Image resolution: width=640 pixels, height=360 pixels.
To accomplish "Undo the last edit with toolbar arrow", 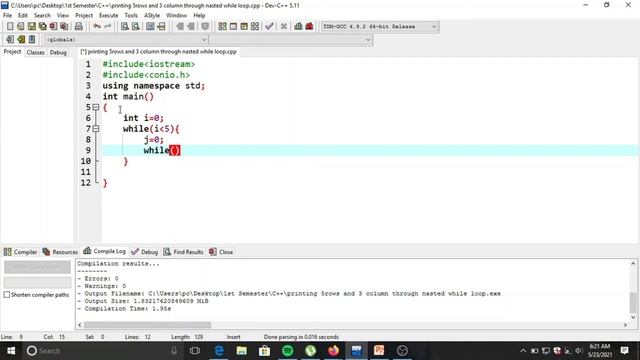I will tap(97, 27).
